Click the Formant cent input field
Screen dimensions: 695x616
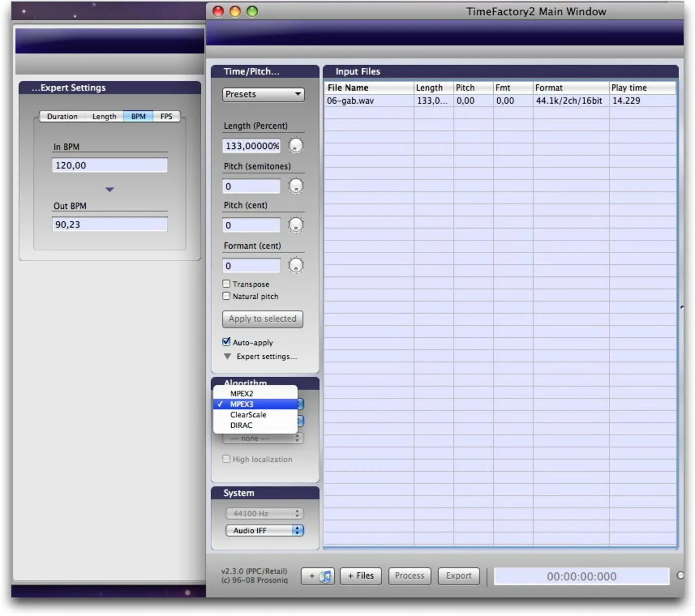[x=251, y=266]
